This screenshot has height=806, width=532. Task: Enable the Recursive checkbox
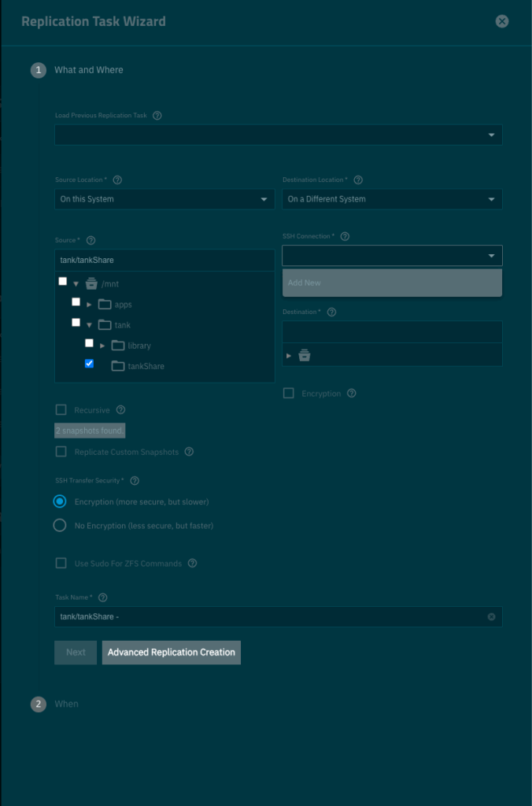[x=61, y=409]
